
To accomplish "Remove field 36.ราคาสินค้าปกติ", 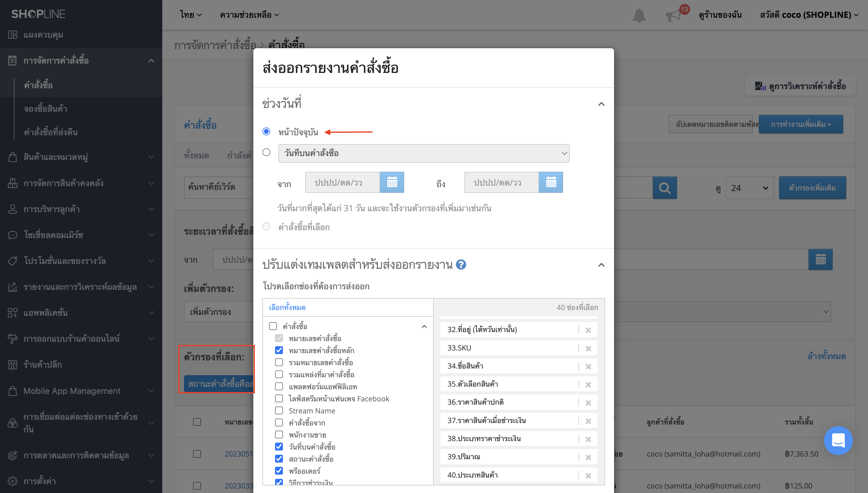I will (588, 403).
